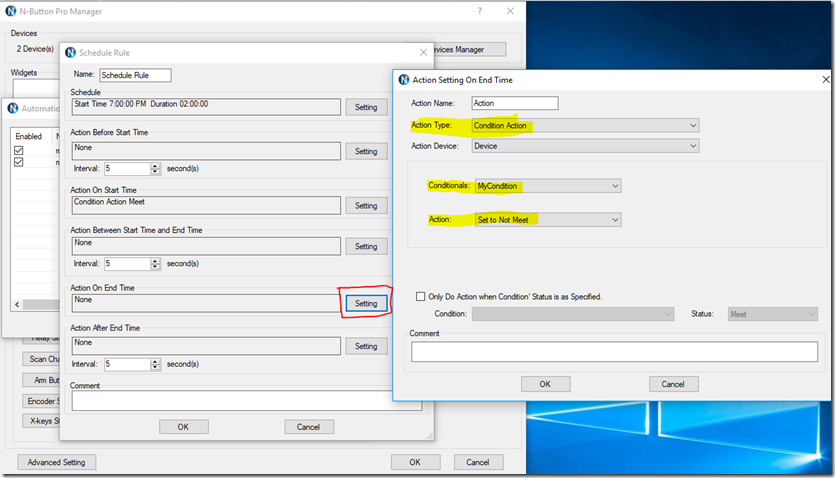Open Setting for Action Between Start and End Time
The image size is (835, 478).
pos(366,246)
